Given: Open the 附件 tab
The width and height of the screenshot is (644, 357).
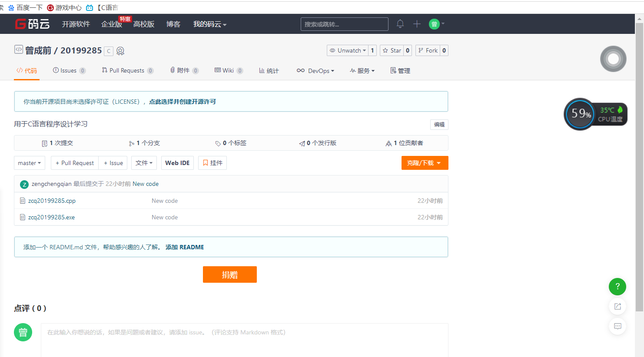Looking at the screenshot, I should coord(184,70).
